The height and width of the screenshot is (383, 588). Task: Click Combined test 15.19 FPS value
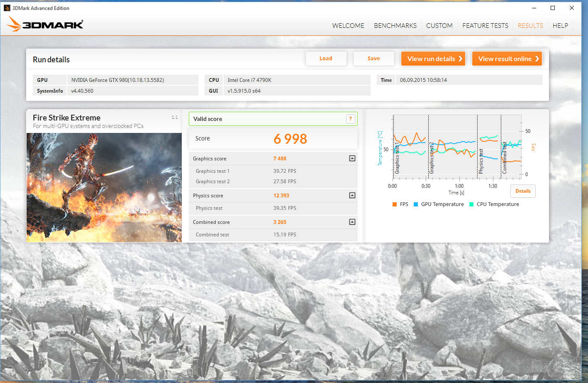pos(285,235)
